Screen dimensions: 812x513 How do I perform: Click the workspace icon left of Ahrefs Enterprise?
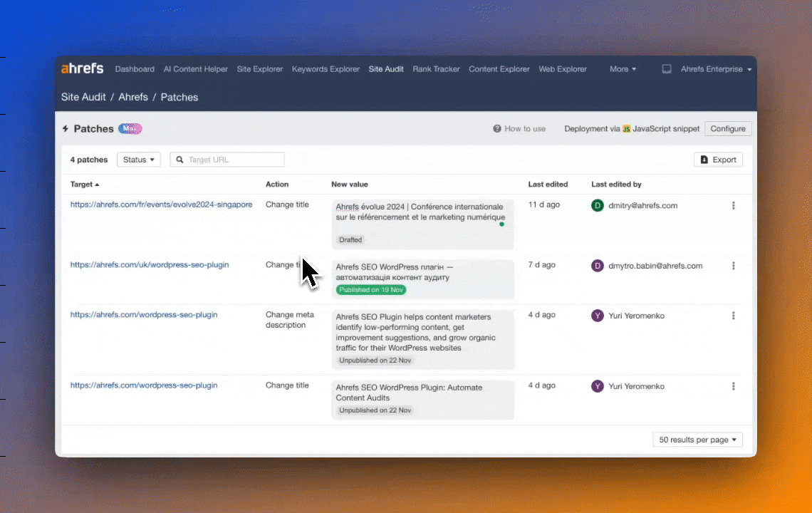tap(666, 69)
